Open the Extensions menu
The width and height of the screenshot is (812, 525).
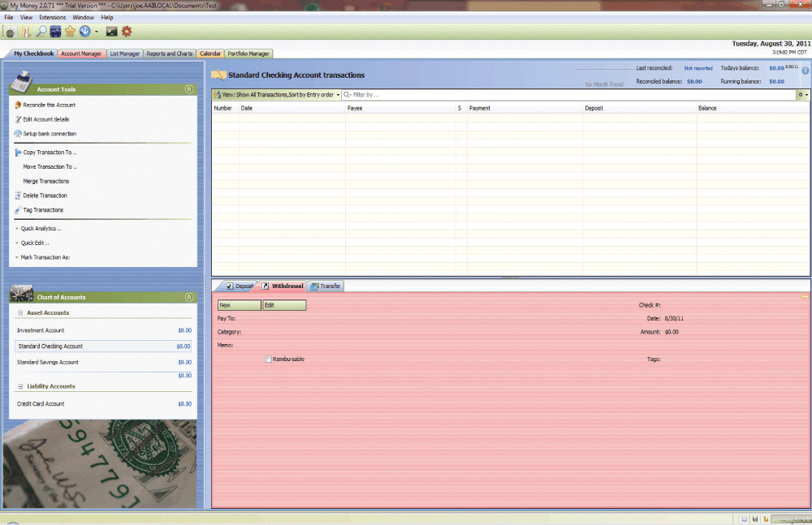53,17
